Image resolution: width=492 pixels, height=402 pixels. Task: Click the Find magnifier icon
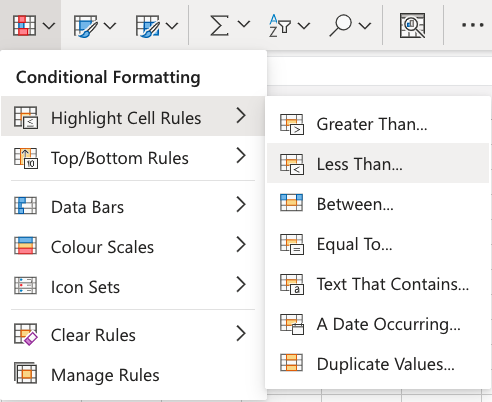tap(341, 25)
